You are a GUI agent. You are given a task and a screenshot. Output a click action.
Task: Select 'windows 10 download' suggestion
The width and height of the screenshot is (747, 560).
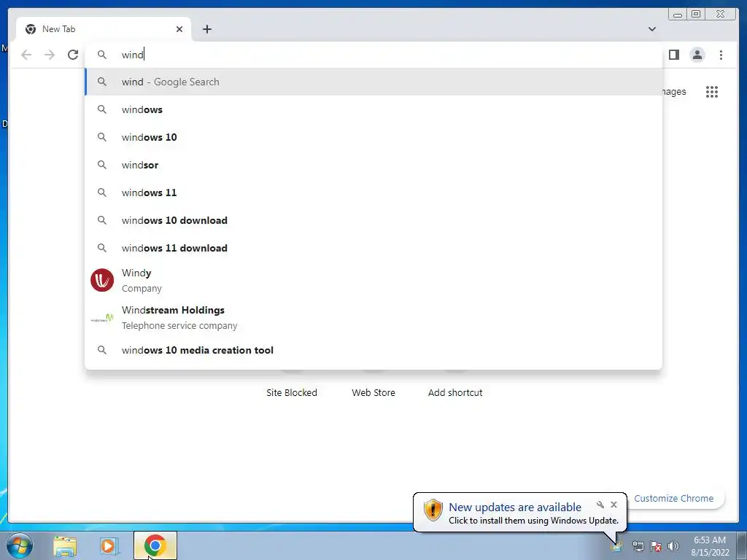coord(373,220)
